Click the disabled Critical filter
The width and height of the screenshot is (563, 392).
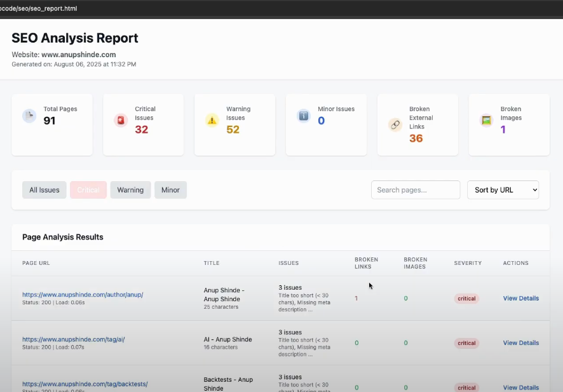[89, 189]
